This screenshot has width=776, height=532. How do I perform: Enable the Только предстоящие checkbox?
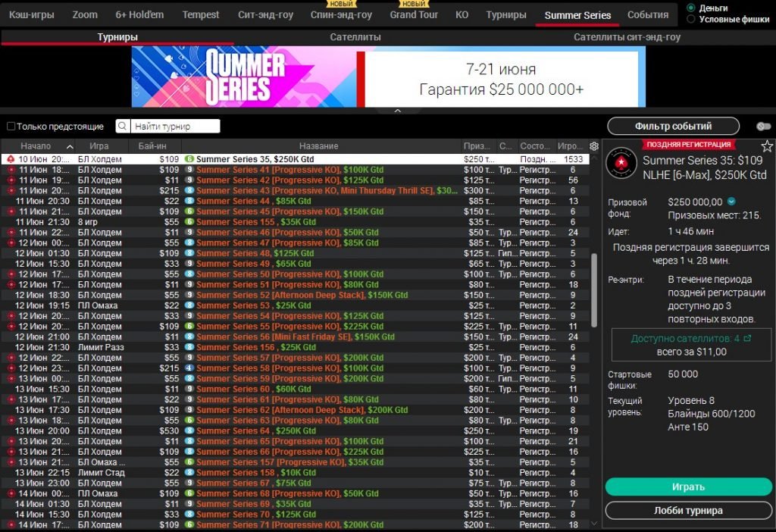coord(11,125)
